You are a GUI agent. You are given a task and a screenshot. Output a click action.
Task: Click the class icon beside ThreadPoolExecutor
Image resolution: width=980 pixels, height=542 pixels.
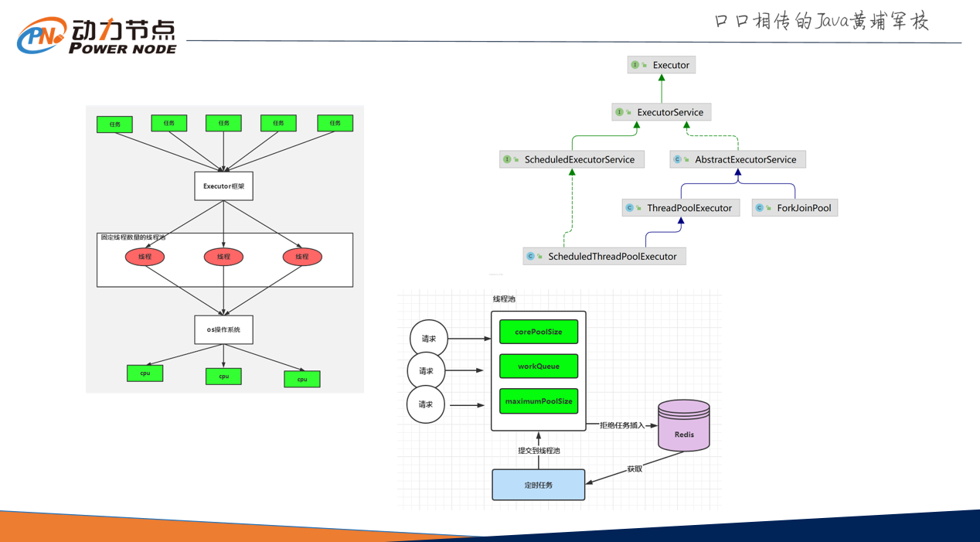(629, 208)
